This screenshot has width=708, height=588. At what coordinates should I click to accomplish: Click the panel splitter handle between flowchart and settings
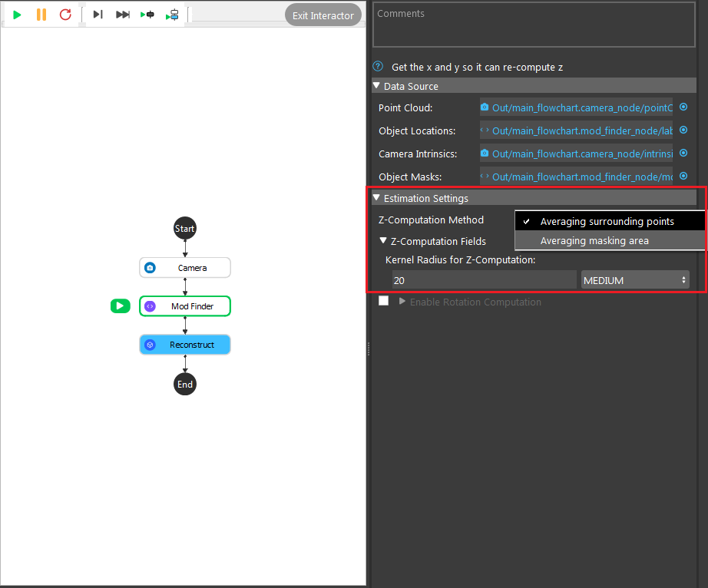click(x=369, y=349)
